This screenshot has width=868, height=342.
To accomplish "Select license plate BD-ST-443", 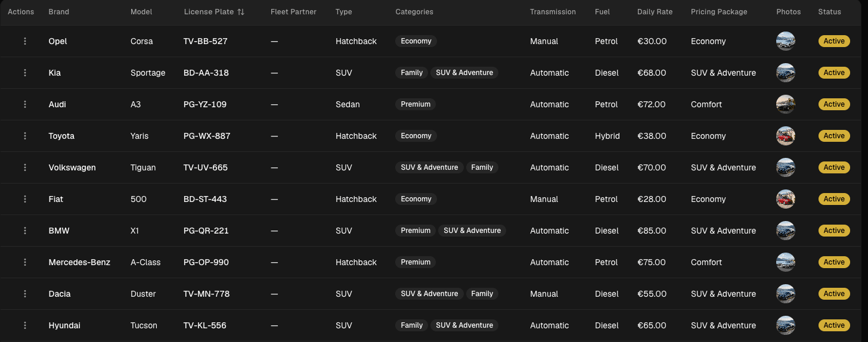I will point(205,199).
